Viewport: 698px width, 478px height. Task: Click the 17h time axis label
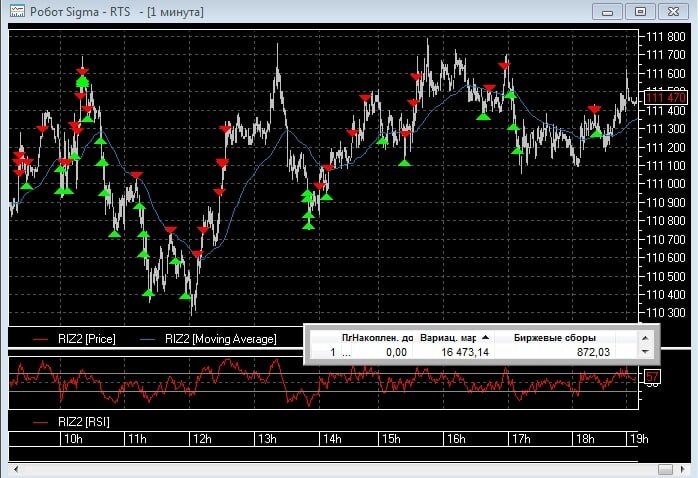pyautogui.click(x=521, y=439)
